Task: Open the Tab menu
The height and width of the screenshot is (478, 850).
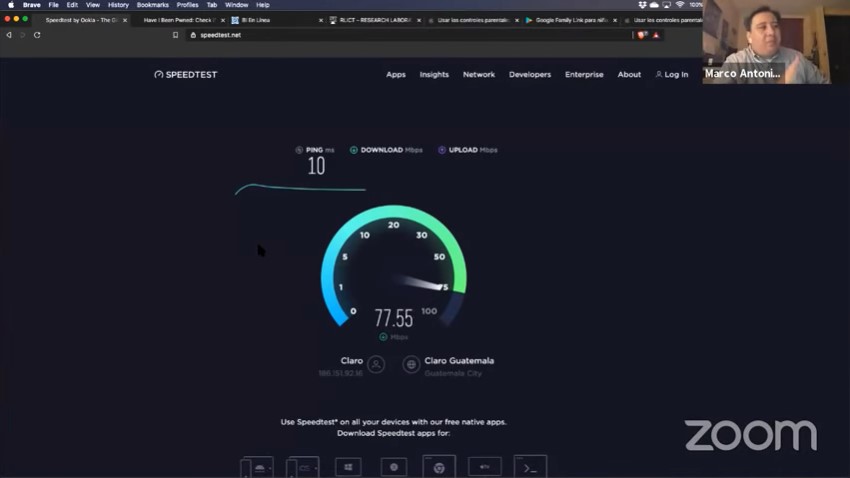Action: coord(211,5)
